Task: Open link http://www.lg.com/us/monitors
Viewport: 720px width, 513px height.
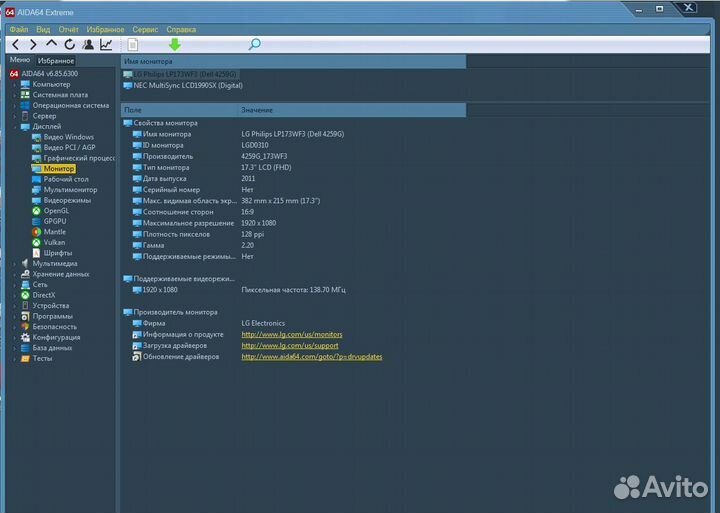Action: coord(292,335)
